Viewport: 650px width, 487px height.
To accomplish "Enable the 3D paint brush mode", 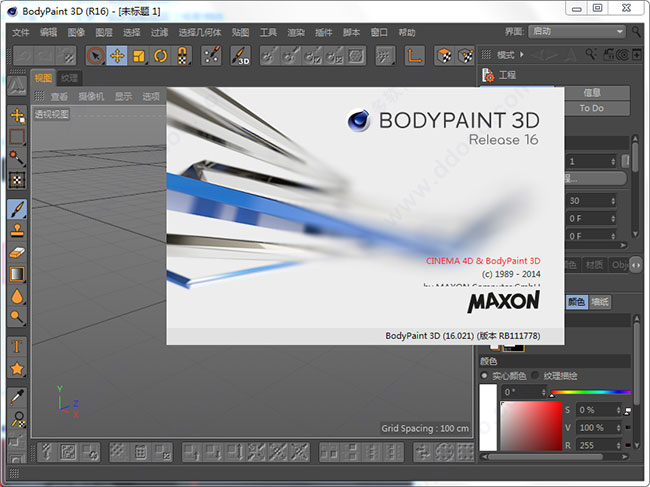I will click(x=241, y=56).
